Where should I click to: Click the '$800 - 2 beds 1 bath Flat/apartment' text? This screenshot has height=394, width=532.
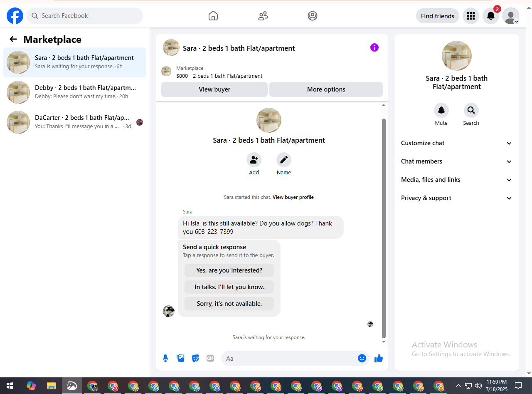pyautogui.click(x=219, y=76)
